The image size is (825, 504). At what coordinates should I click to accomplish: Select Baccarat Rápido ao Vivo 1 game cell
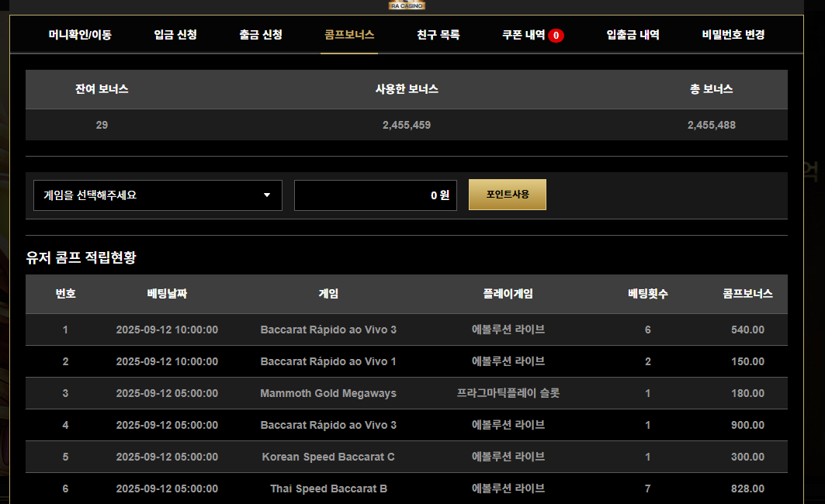click(x=328, y=361)
